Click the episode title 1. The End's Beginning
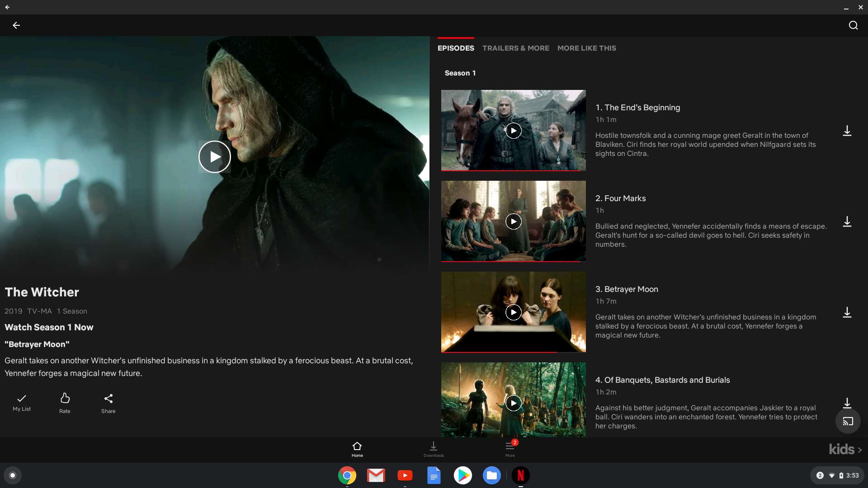Viewport: 868px width, 488px height. click(637, 108)
